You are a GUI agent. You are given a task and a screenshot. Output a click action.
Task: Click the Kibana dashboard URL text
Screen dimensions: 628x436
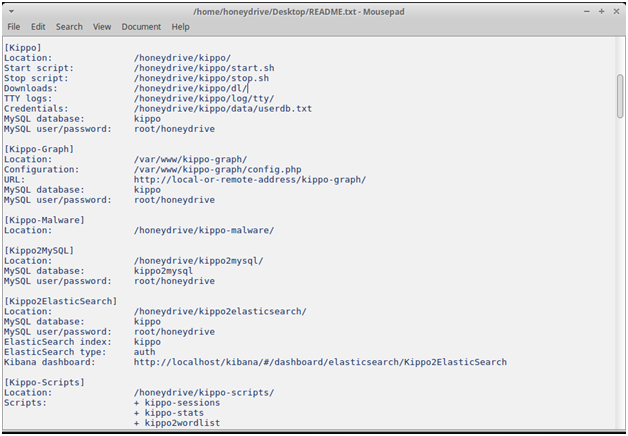[320, 362]
